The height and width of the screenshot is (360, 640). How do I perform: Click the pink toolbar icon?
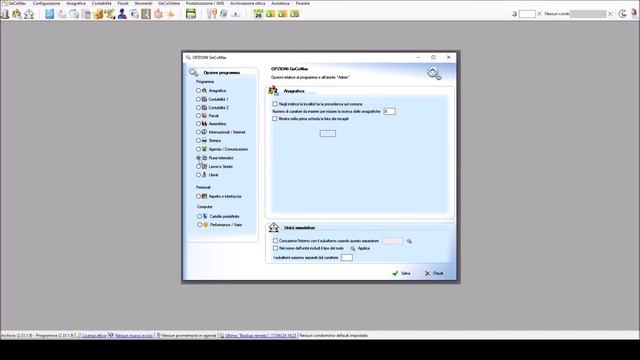point(158,14)
